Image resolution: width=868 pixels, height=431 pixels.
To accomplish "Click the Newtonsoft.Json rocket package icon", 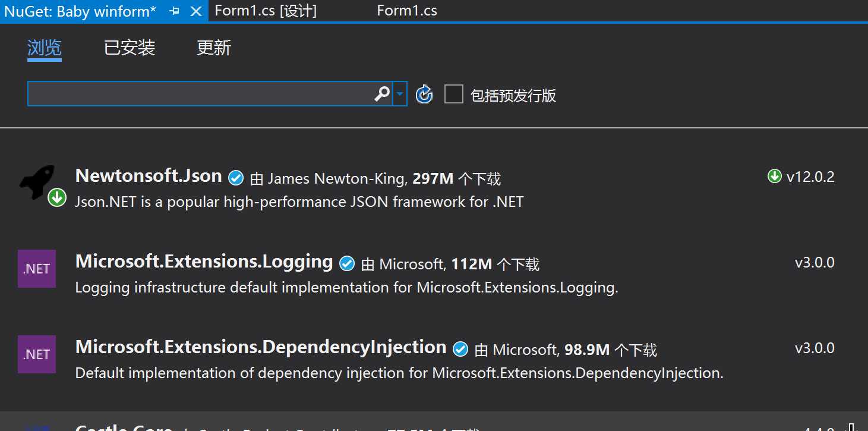I will click(37, 183).
